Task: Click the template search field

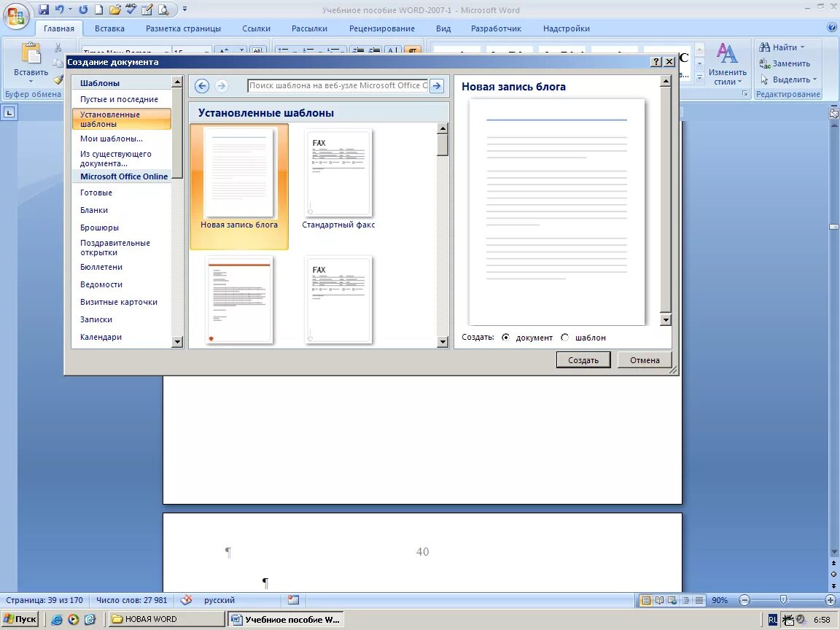Action: click(338, 86)
